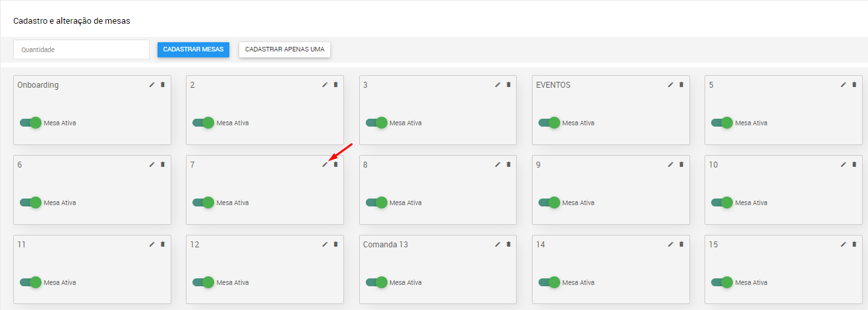Screen dimensions: 868x310
Task: Delete the Onboarding table via trash icon
Action: (163, 84)
